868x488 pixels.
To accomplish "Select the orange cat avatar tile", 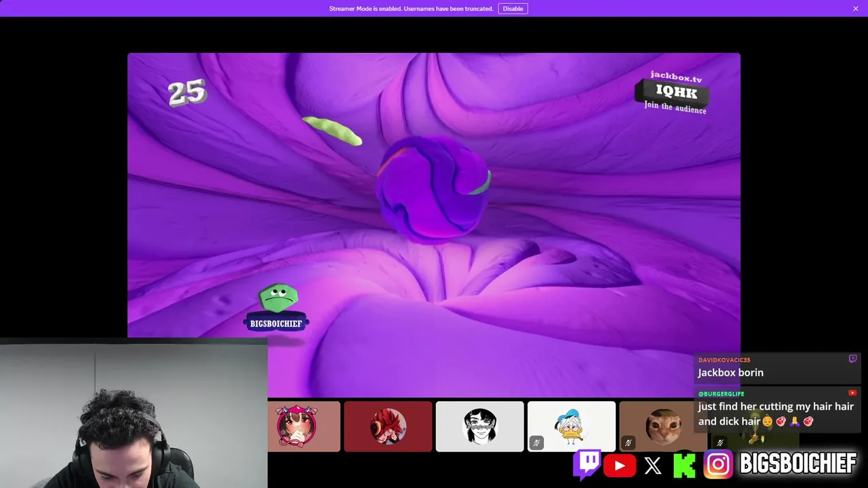I will (x=663, y=426).
